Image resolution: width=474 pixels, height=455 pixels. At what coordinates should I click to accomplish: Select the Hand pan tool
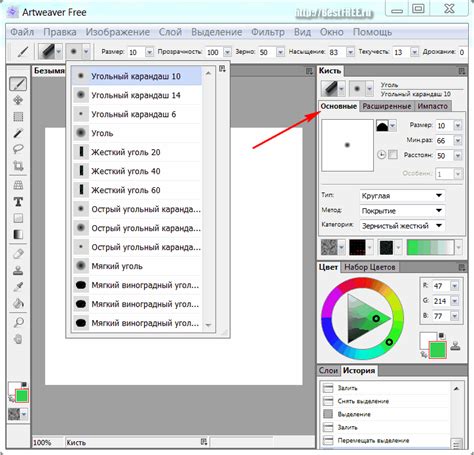coord(18,339)
